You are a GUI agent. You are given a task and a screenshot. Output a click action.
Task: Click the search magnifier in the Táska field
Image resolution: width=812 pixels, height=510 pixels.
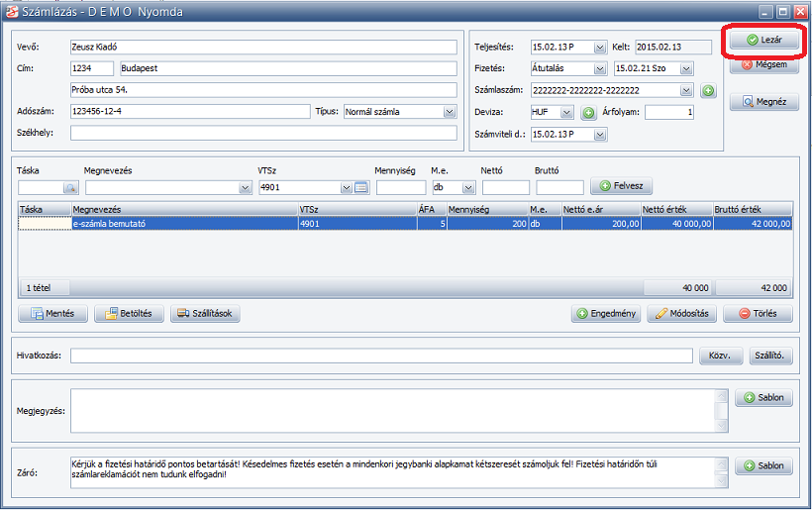pos(70,187)
